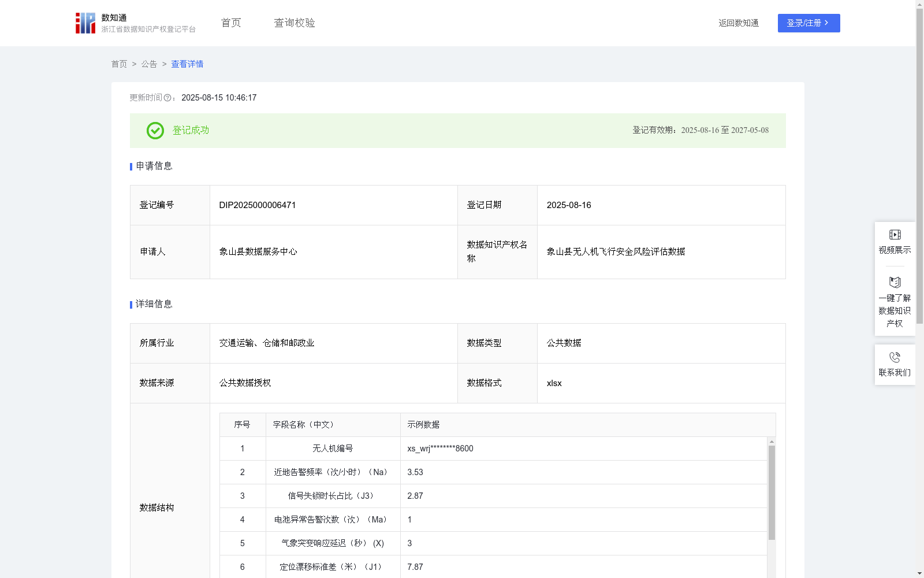Click the 电池异常告警次数 field name
924x578 pixels.
pos(333,520)
